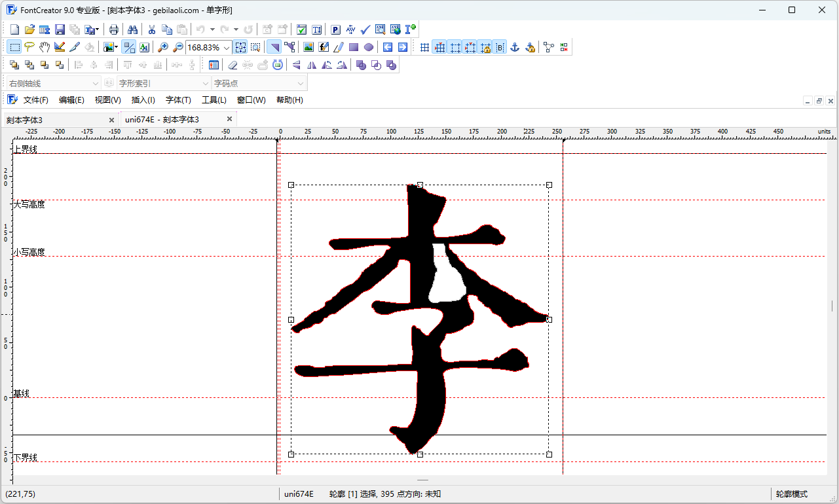Image resolution: width=839 pixels, height=504 pixels.
Task: Click the zoom to fit icon
Action: [241, 47]
